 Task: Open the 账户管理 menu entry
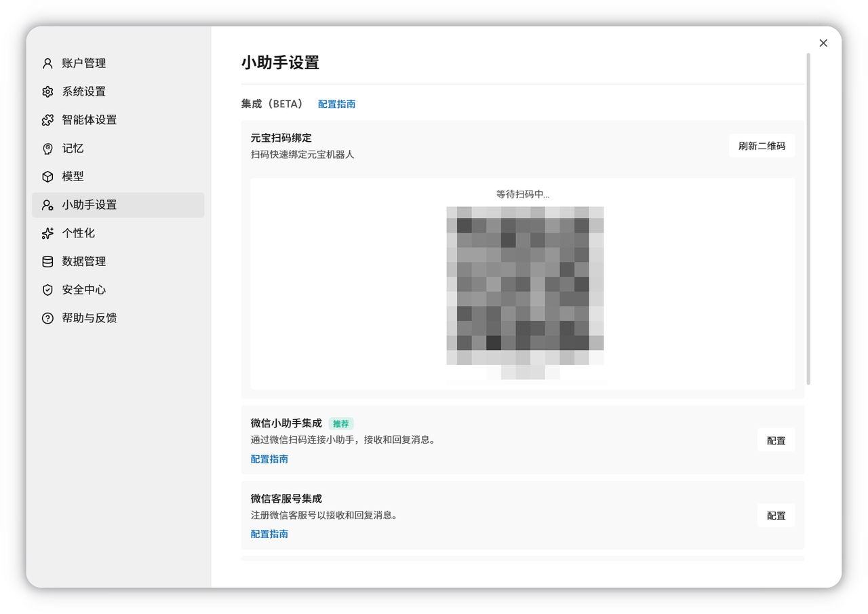(118, 63)
